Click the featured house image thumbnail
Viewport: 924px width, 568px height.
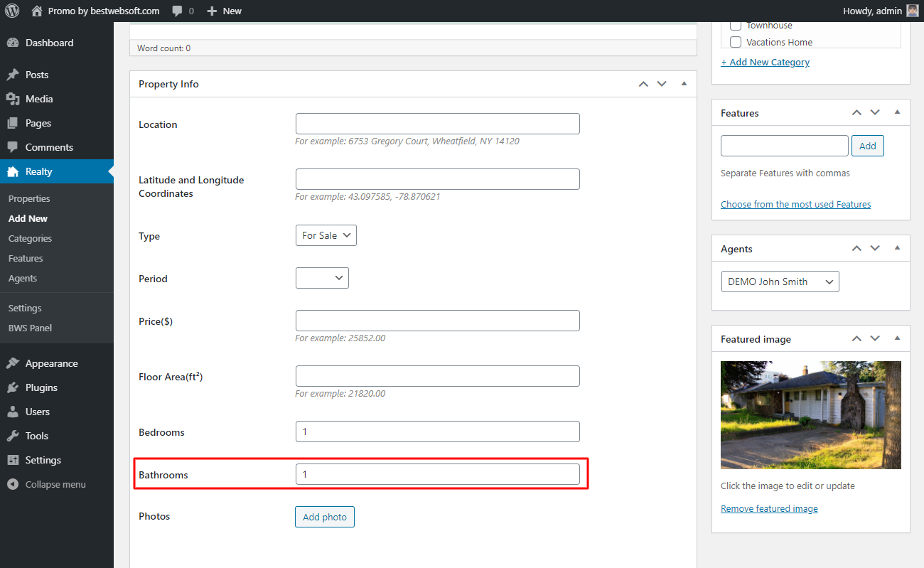(x=811, y=415)
